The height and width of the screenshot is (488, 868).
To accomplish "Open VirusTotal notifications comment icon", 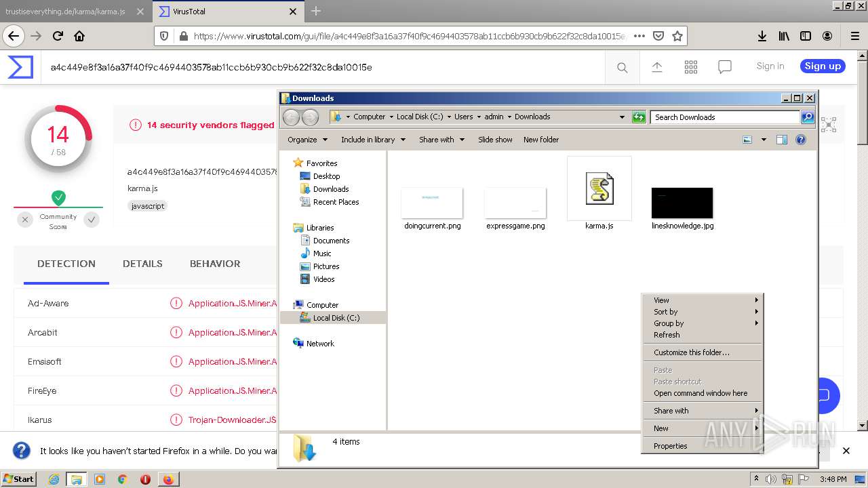I will [x=725, y=67].
